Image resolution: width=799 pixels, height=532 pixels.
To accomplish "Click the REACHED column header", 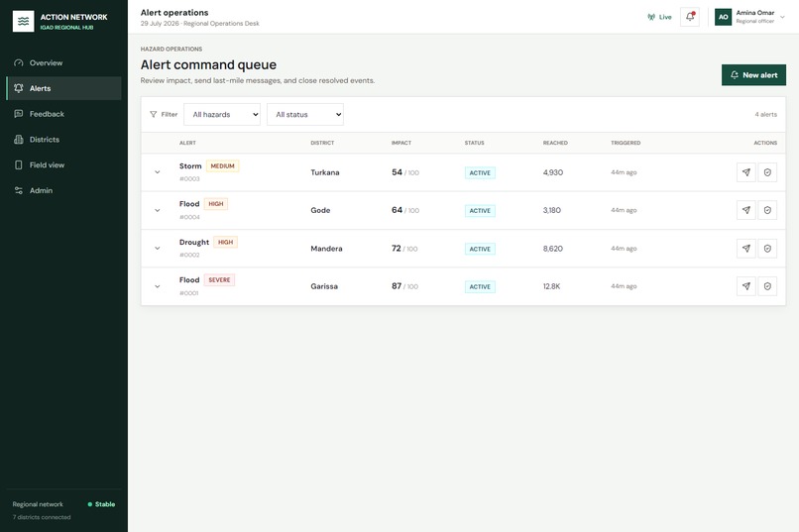I will [555, 143].
